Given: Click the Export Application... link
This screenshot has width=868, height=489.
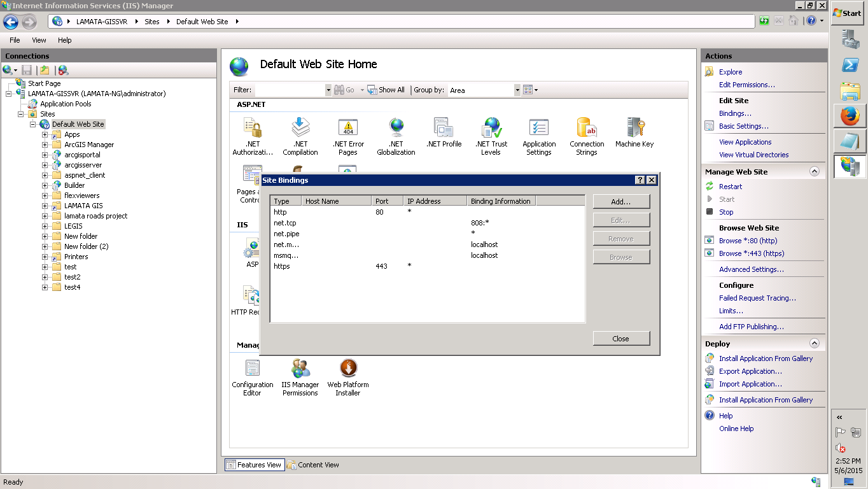Looking at the screenshot, I should click(x=750, y=371).
